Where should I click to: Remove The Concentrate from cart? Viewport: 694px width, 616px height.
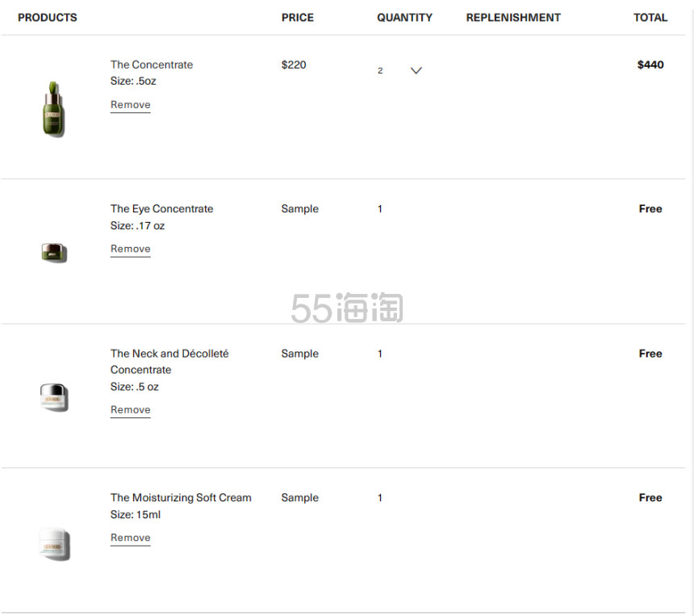point(131,105)
